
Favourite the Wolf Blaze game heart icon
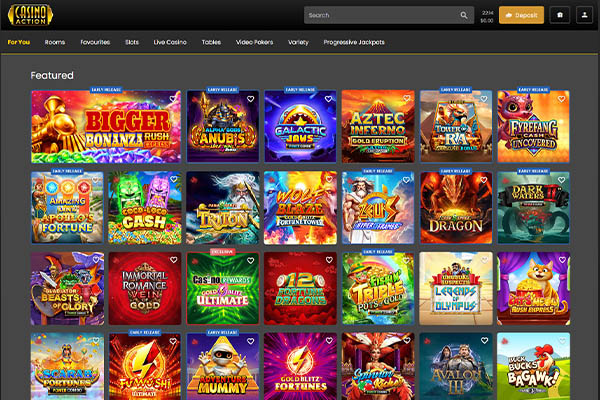tap(328, 180)
